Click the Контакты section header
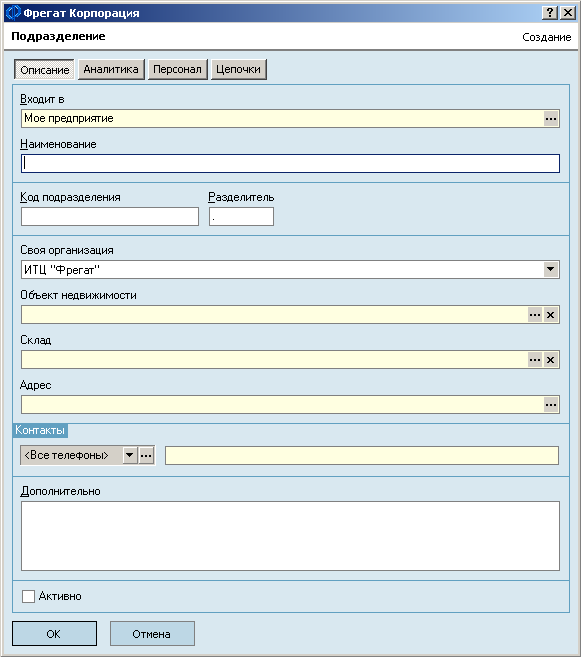Screen dimensions: 581x657 (40, 430)
